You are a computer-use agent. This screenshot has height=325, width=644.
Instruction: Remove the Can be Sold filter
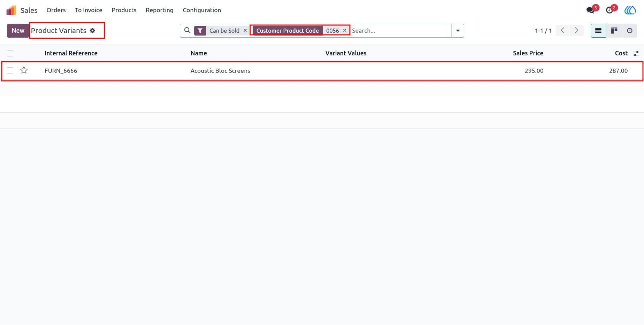point(245,31)
